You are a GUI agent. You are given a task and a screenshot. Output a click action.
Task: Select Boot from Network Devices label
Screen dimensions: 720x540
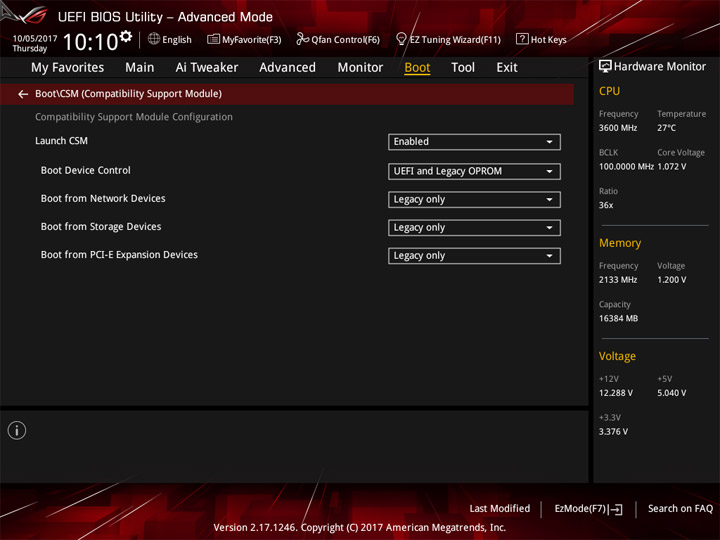click(x=103, y=198)
